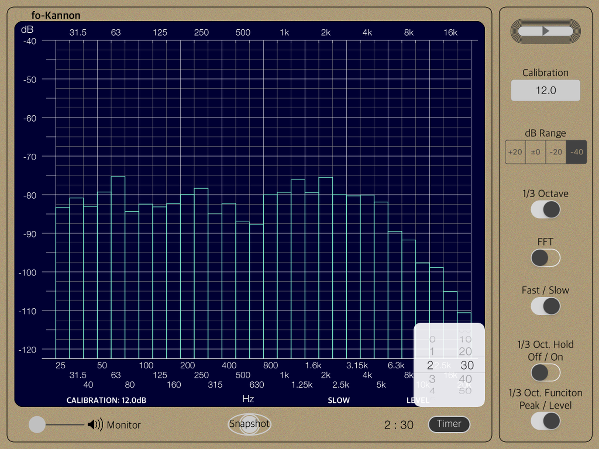Click the play arrow start button
This screenshot has width=599, height=449.
point(546,31)
